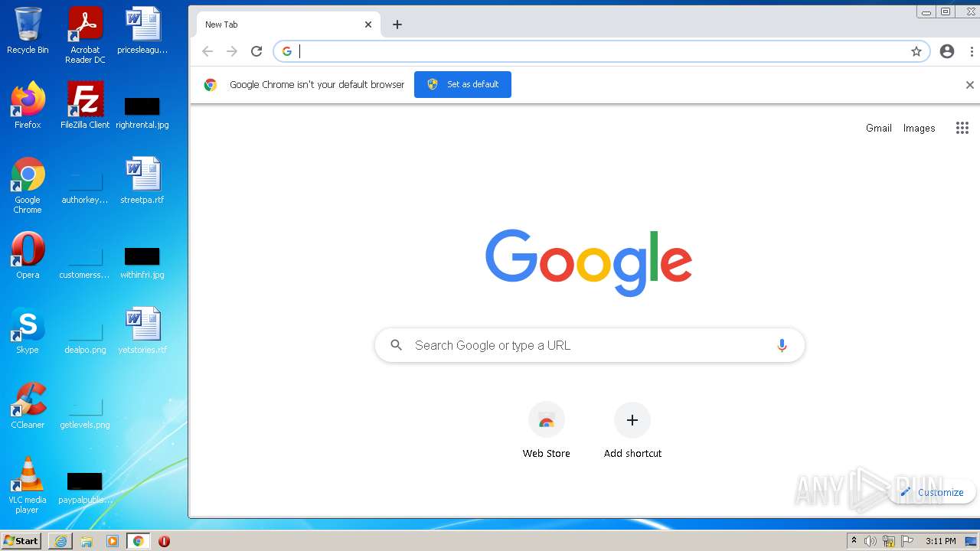980x551 pixels.
Task: Click the Google search box
Action: [x=590, y=345]
